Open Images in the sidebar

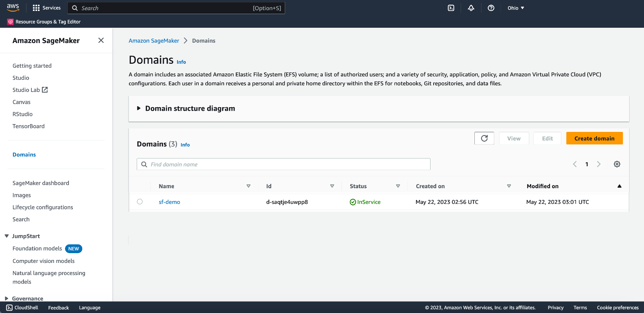click(22, 195)
